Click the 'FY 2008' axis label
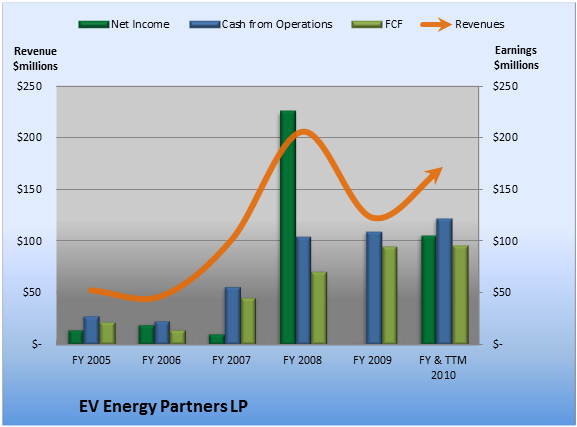Screen dimensions: 577x427 click(302, 360)
